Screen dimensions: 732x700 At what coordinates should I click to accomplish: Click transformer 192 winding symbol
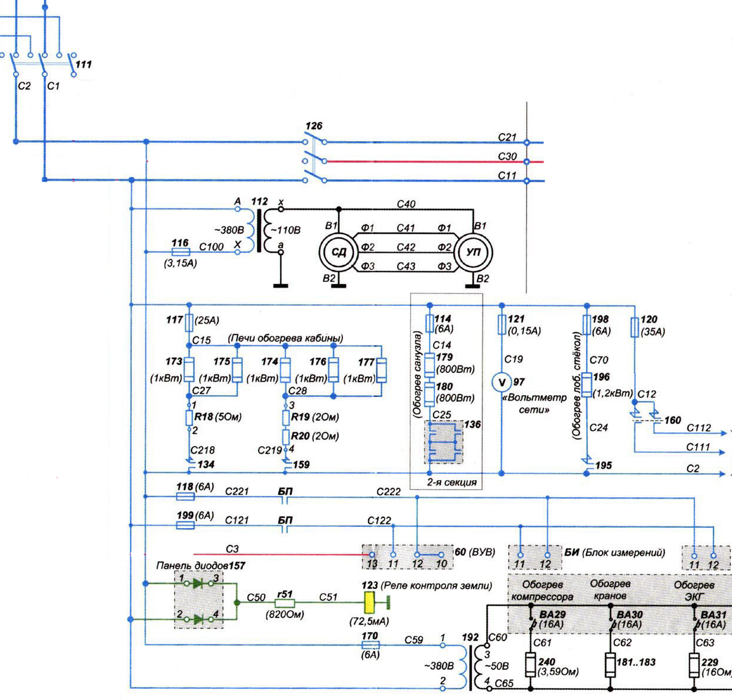(471, 668)
